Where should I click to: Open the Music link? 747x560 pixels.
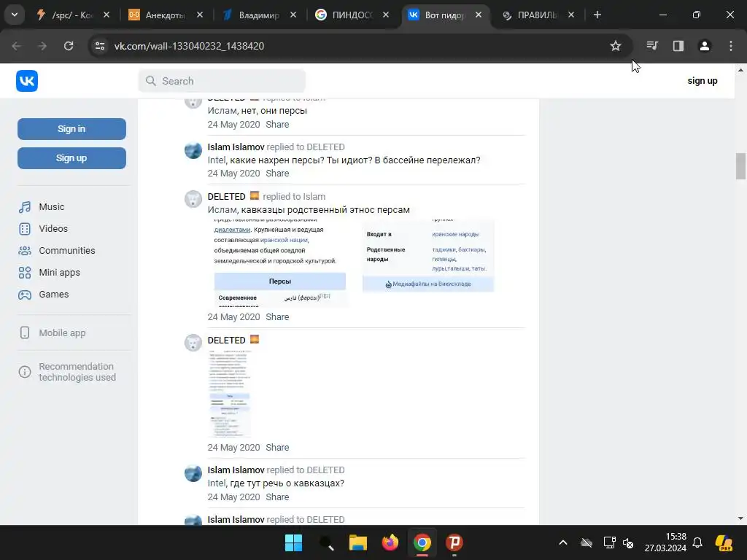[x=52, y=207]
